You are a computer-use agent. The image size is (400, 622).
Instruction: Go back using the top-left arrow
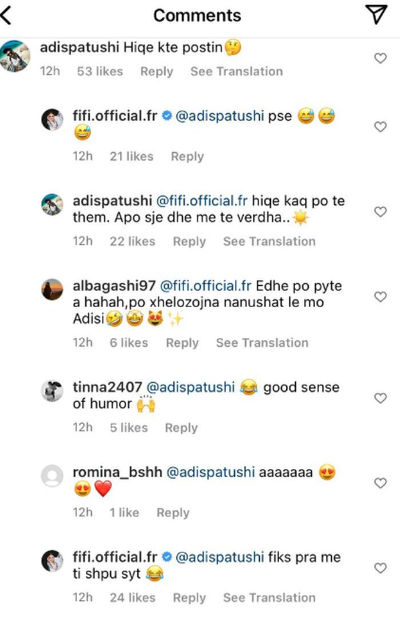6,16
